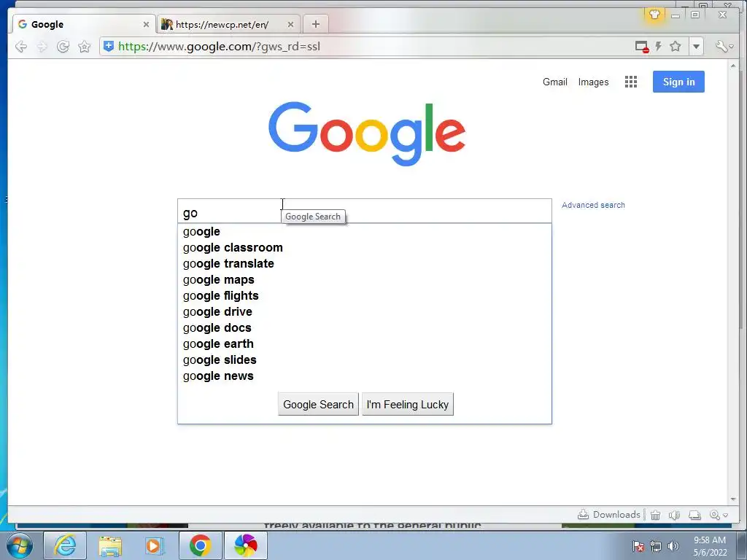Launch Internet Explorer from the taskbar

click(x=65, y=545)
